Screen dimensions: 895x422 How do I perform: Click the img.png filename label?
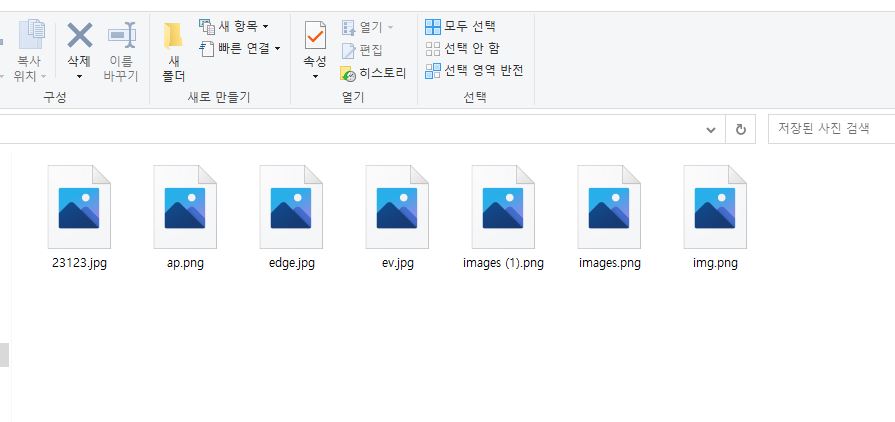pyautogui.click(x=715, y=263)
